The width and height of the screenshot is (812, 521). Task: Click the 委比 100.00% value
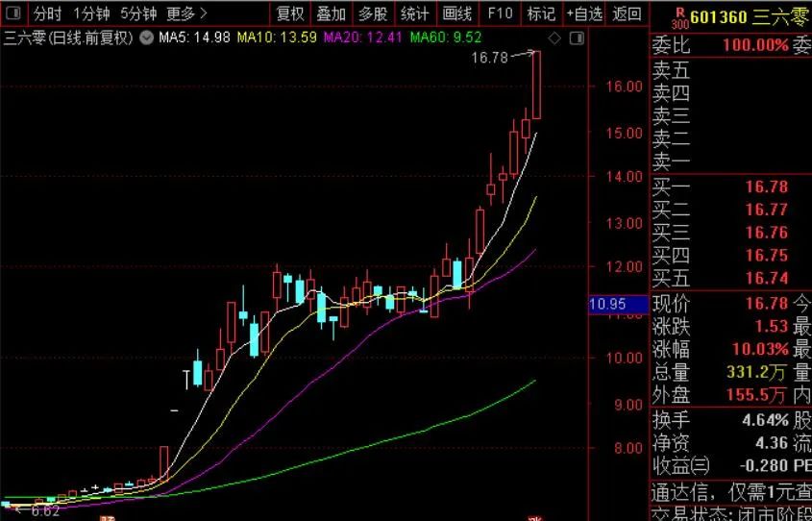755,45
